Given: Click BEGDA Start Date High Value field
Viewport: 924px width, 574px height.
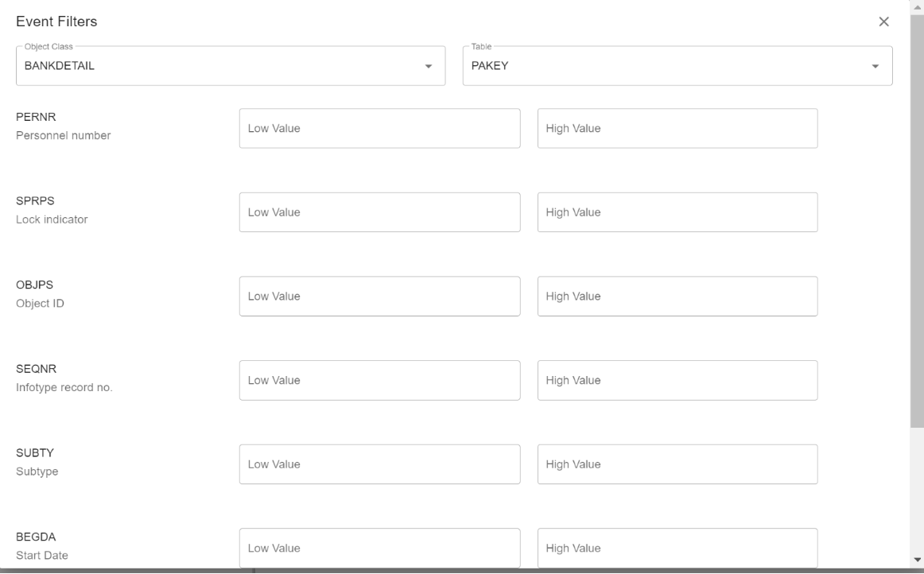Looking at the screenshot, I should click(677, 549).
